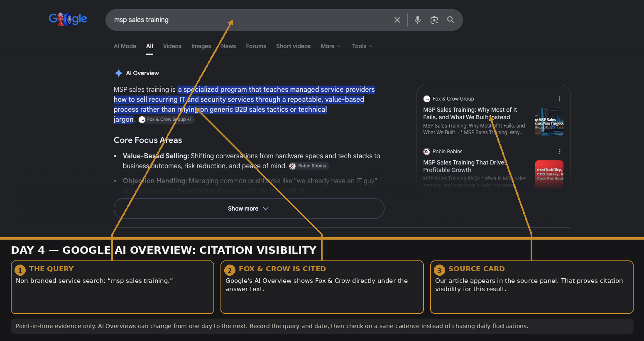Click the Fox & Crow Group favicon in source card
The image size is (644, 341).
pyautogui.click(x=426, y=99)
